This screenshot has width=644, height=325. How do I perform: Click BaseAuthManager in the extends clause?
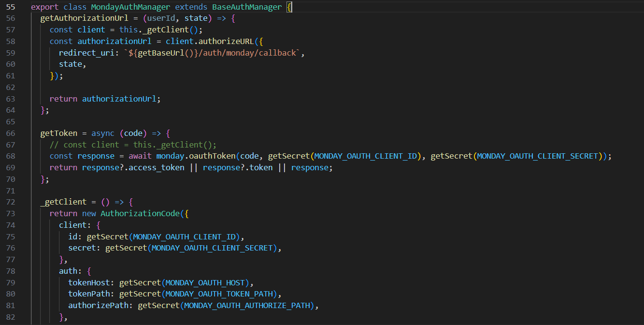tap(247, 7)
